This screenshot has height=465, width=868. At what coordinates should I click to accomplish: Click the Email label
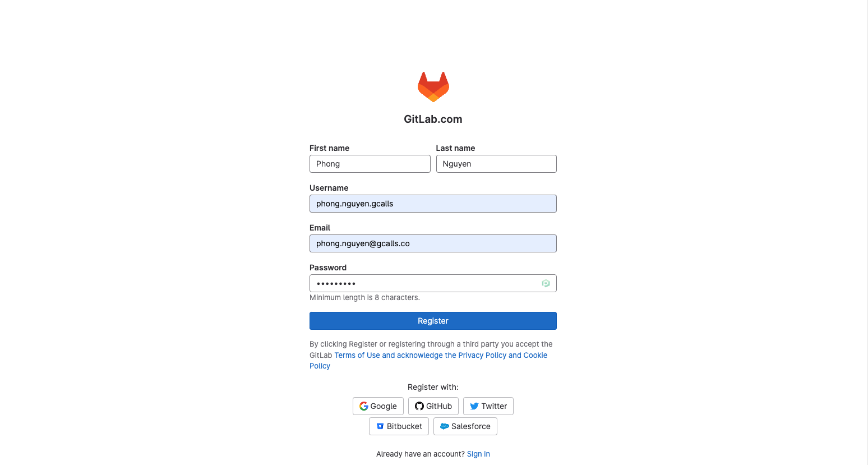[320, 228]
